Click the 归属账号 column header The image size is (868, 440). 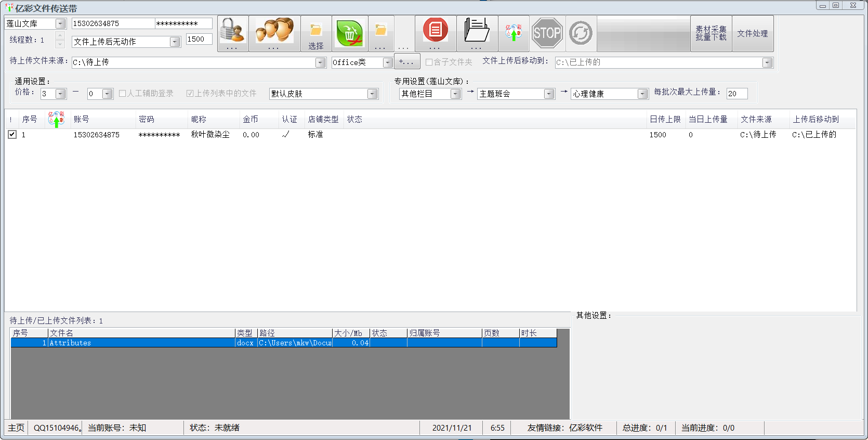point(444,333)
